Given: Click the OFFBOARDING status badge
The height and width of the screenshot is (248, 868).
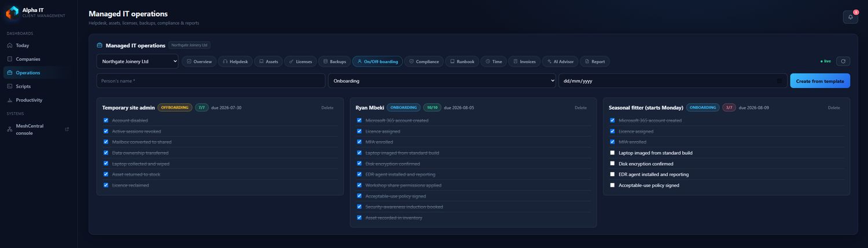Looking at the screenshot, I should 175,108.
